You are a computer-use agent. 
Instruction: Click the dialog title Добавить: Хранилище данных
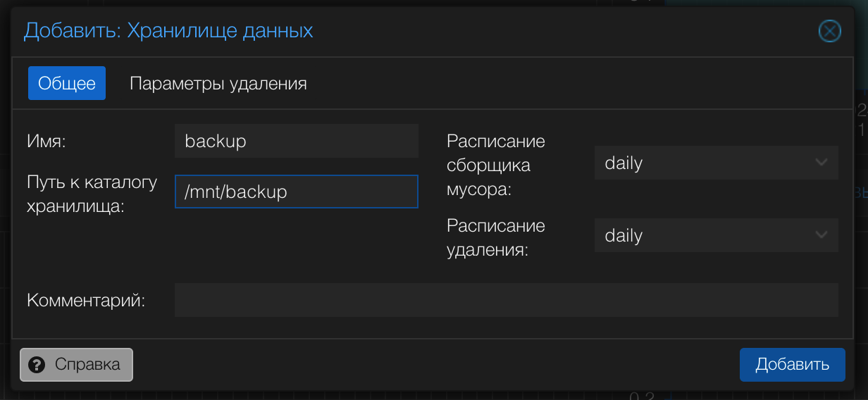[168, 32]
